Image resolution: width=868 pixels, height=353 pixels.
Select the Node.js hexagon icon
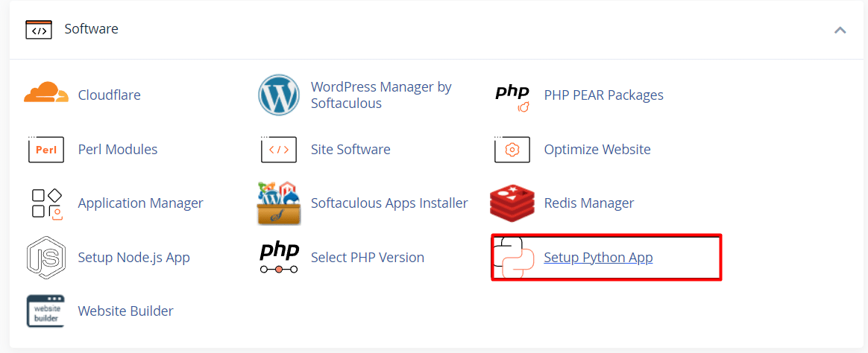coord(46,258)
